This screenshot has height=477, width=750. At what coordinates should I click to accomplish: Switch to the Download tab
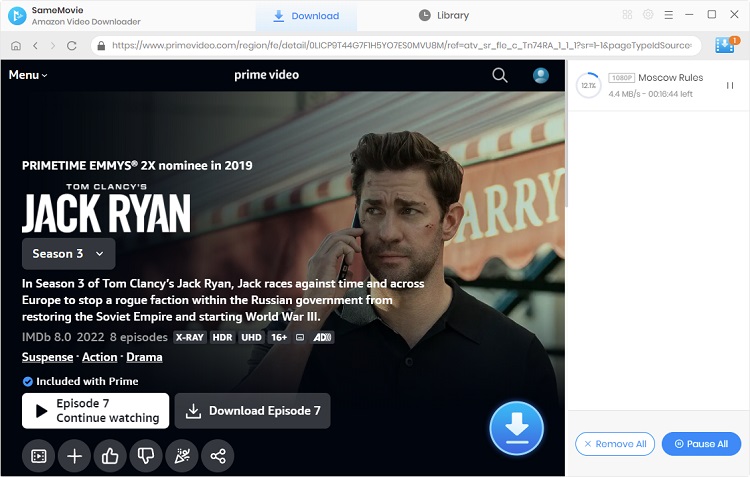[306, 16]
